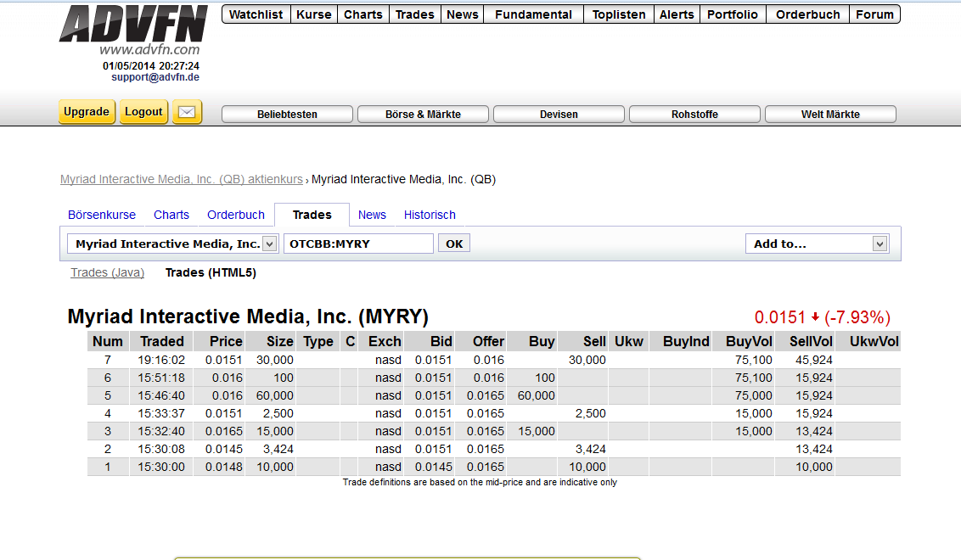
Task: Click the Num column header
Action: pyautogui.click(x=108, y=341)
